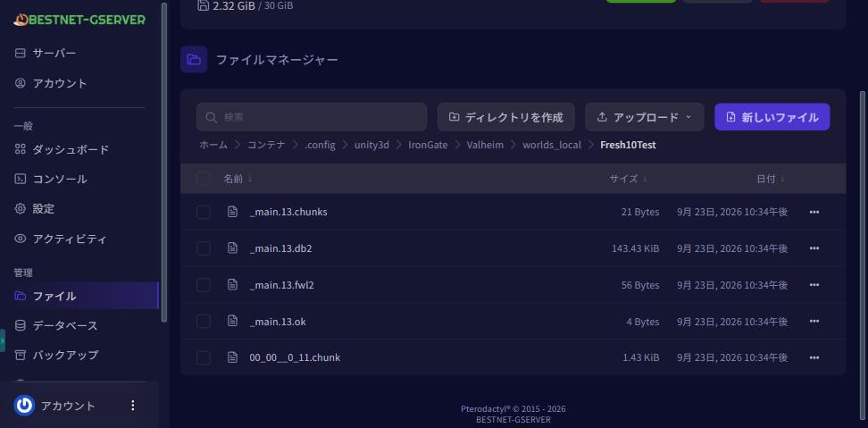Image resolution: width=868 pixels, height=428 pixels.
Task: Go to IronGate in the breadcrumb
Action: tap(428, 145)
